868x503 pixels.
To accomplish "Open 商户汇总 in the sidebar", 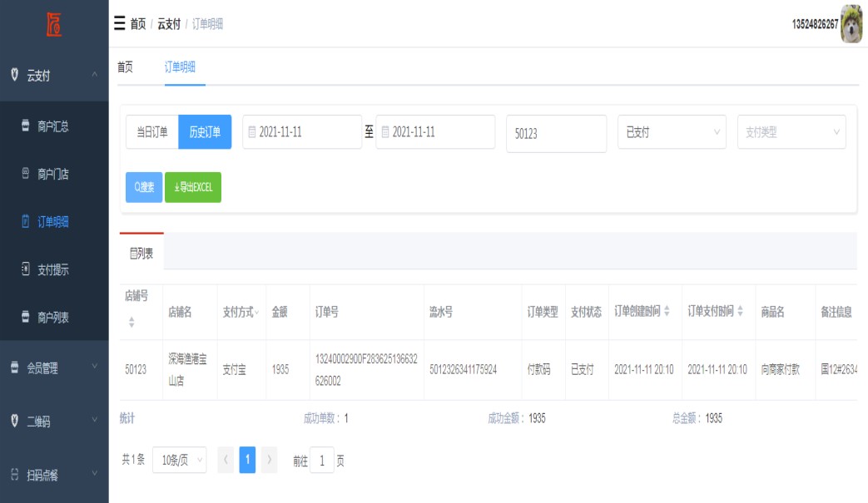I will (x=52, y=127).
